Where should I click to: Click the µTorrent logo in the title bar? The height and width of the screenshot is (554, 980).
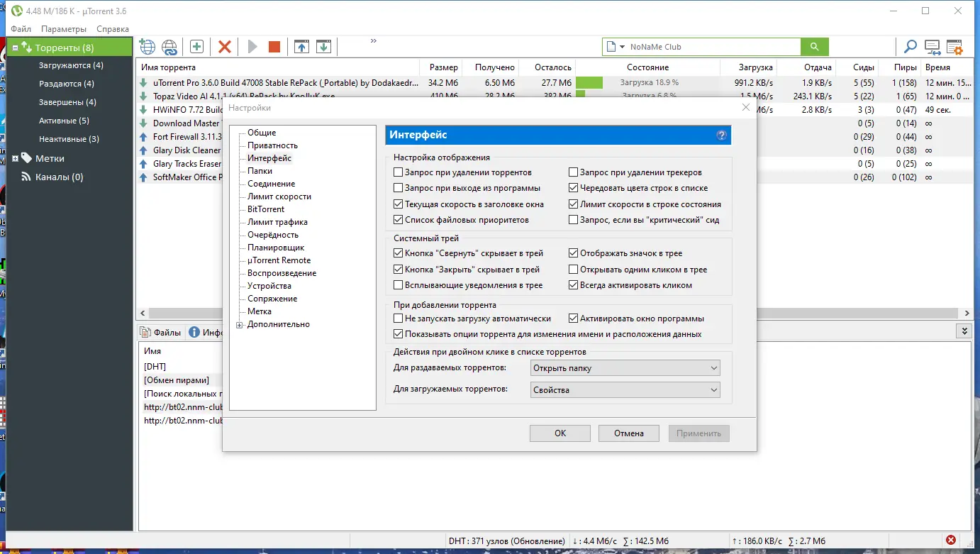pyautogui.click(x=16, y=11)
